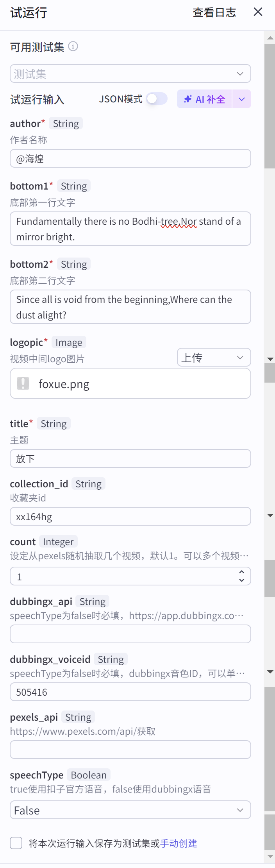Click the collection_id input field
This screenshot has width=275, height=868.
point(130,517)
